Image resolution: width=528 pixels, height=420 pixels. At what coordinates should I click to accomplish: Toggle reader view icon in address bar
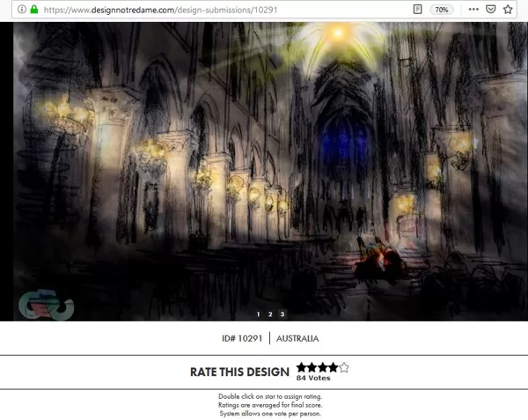[x=417, y=10]
